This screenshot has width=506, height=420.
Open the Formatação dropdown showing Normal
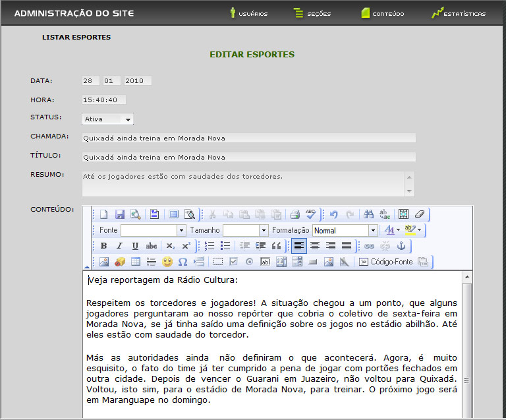point(345,230)
